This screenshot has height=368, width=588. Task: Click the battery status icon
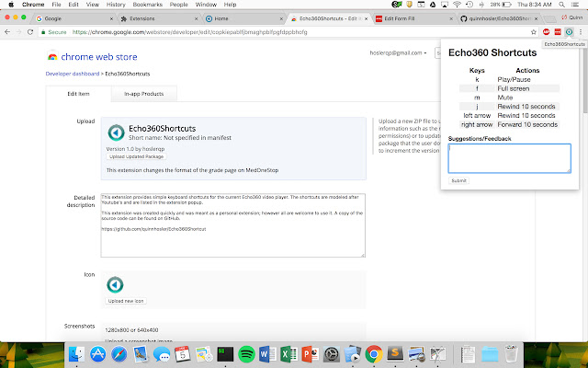tap(506, 5)
